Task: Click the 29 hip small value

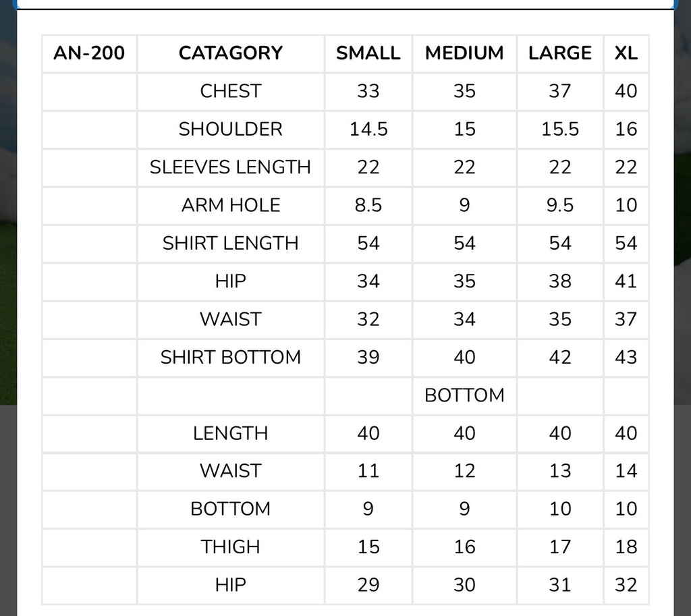Action: [368, 585]
